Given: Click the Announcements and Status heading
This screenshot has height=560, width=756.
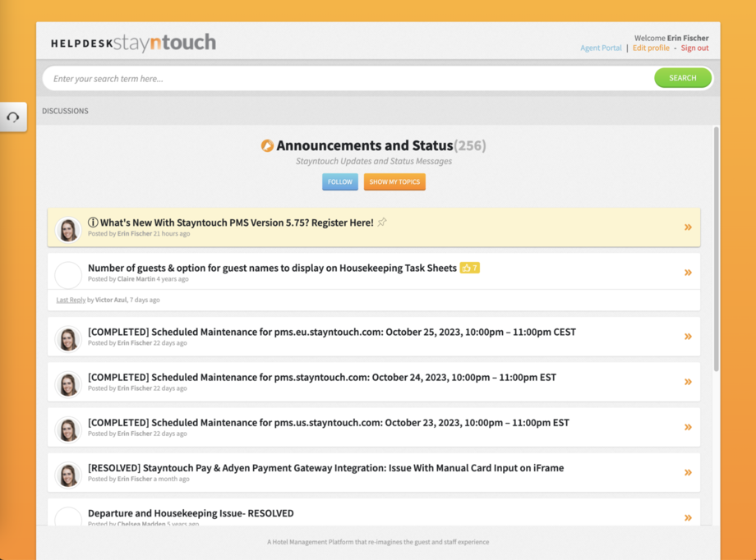Looking at the screenshot, I should point(365,145).
